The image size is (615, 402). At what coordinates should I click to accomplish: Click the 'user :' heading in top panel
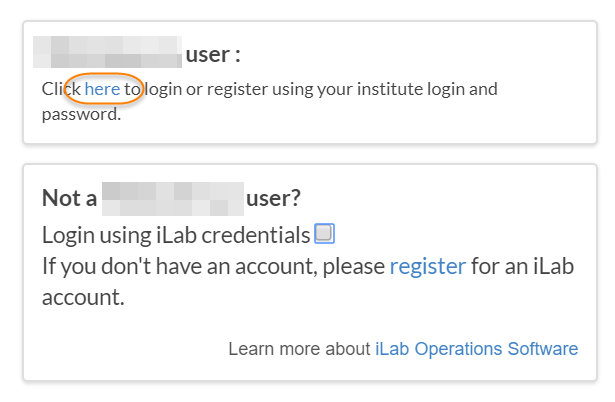point(213,54)
